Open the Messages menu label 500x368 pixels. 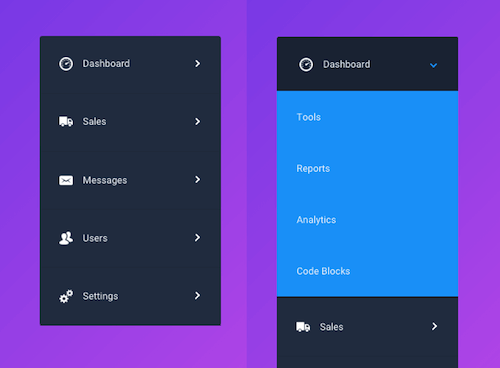pyautogui.click(x=105, y=180)
